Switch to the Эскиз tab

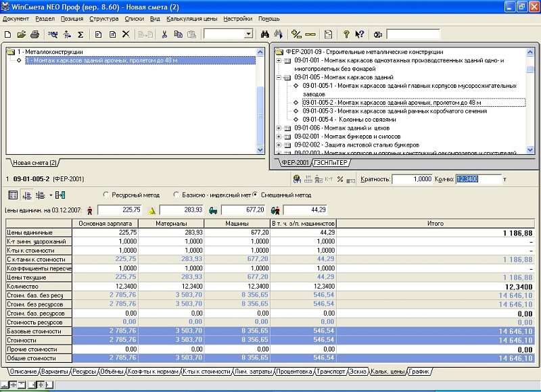pyautogui.click(x=358, y=372)
